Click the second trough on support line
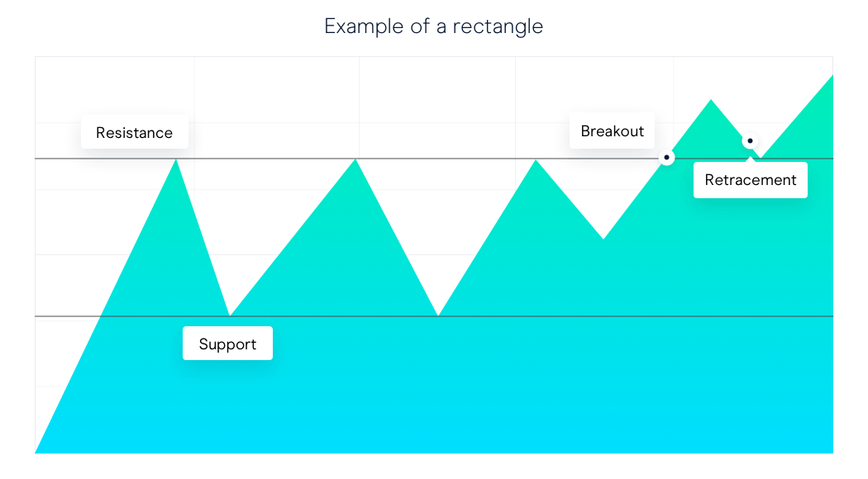The height and width of the screenshot is (479, 868). click(x=438, y=315)
